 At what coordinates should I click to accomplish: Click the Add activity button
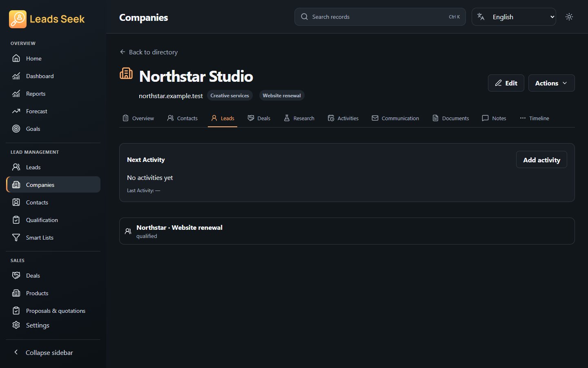541,160
